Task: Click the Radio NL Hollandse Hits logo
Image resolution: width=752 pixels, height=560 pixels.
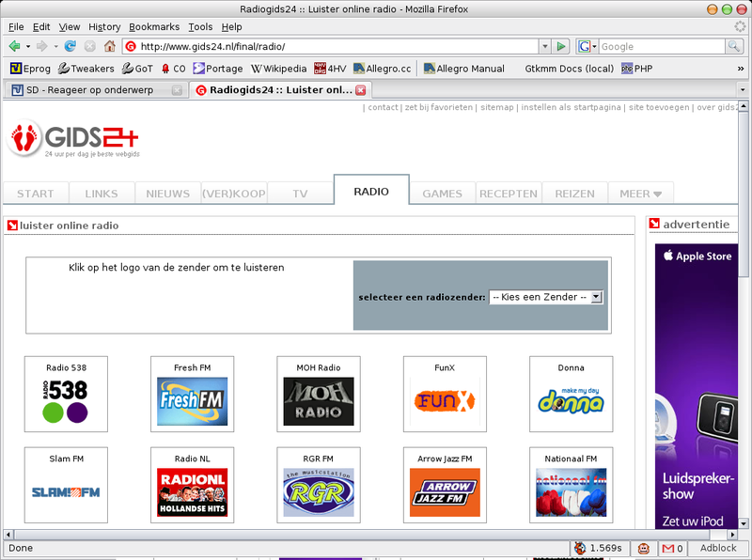Action: [x=193, y=492]
